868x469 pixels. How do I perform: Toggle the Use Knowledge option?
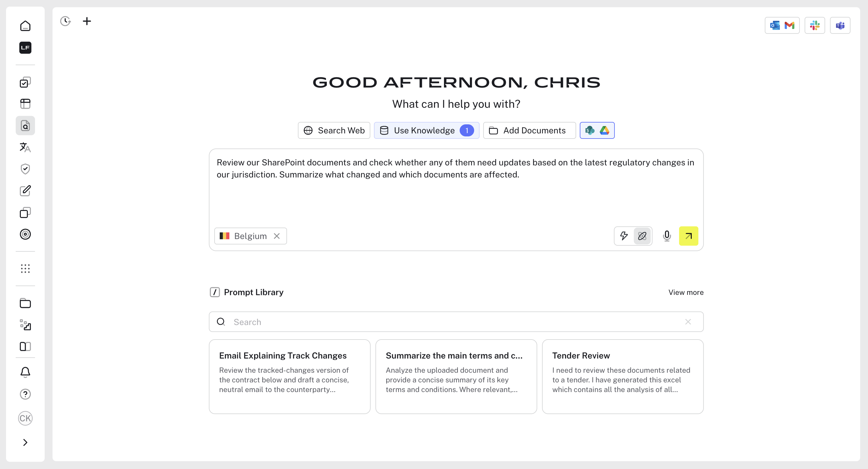point(426,130)
